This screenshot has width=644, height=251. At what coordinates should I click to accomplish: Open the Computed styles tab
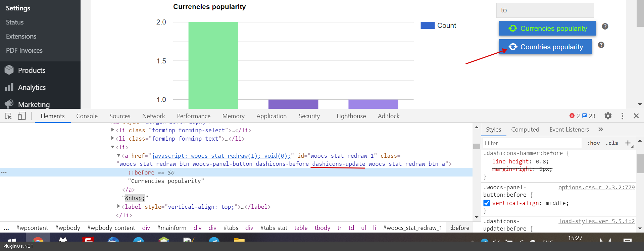(525, 130)
